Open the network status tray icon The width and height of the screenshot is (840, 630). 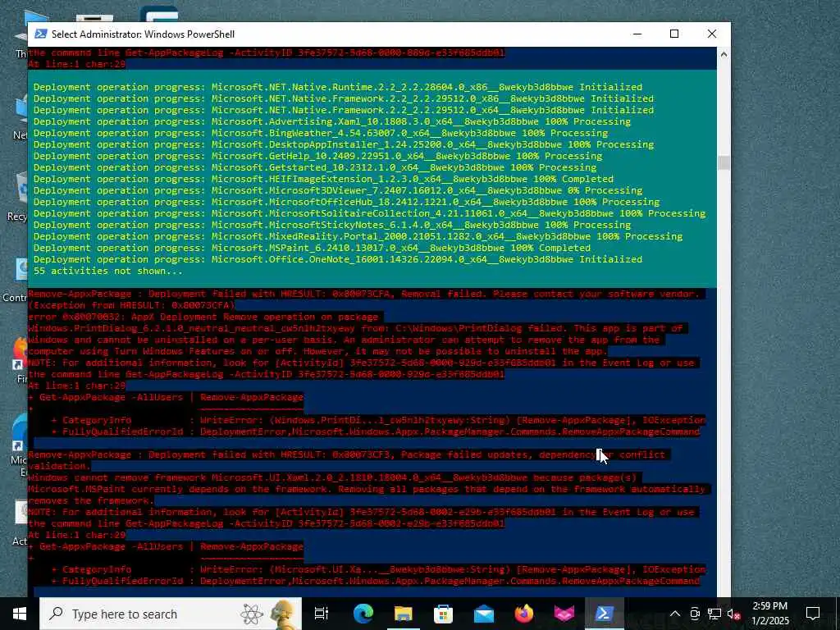[x=714, y=614]
